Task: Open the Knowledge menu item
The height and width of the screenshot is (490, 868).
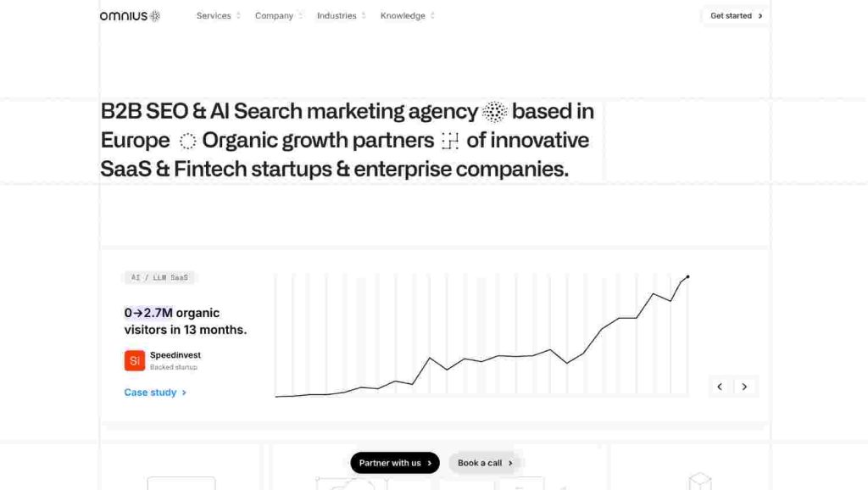Action: 404,15
